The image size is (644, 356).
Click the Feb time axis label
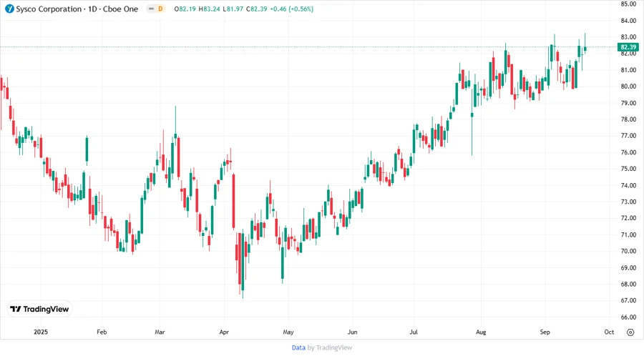pyautogui.click(x=102, y=332)
